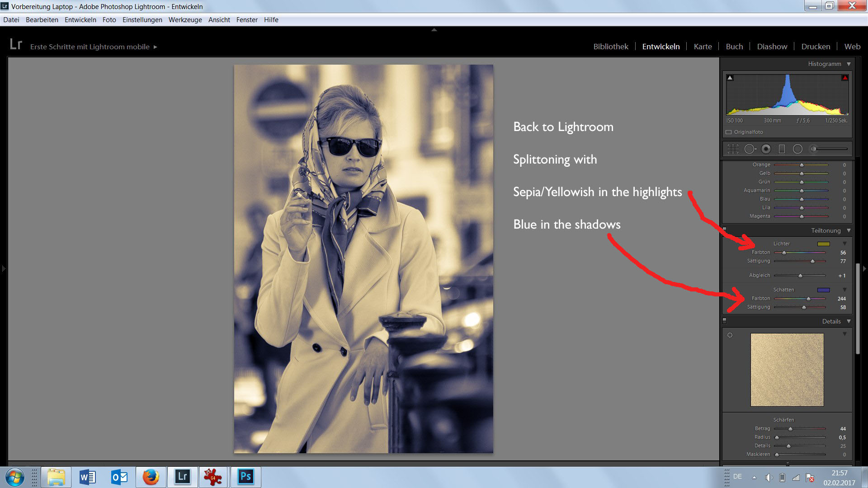Select the graduated filter tool
This screenshot has width=868, height=488.
pyautogui.click(x=782, y=149)
